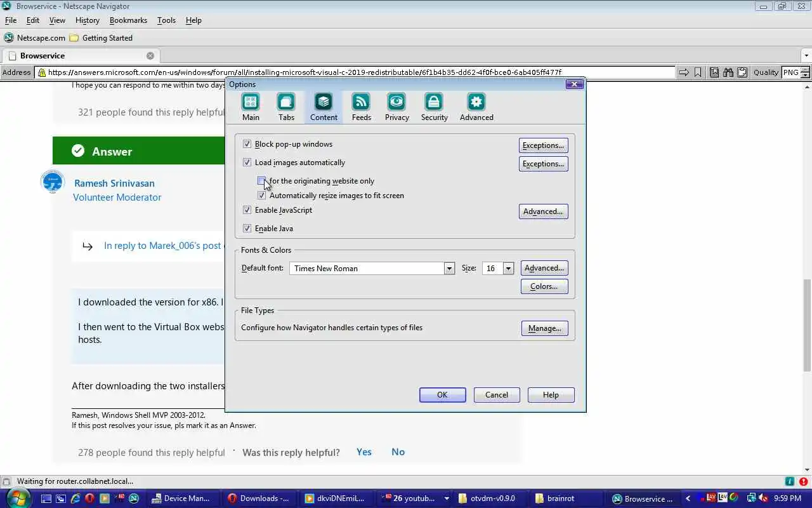The width and height of the screenshot is (812, 508).
Task: Enable for the originating website only
Action: coord(262,181)
